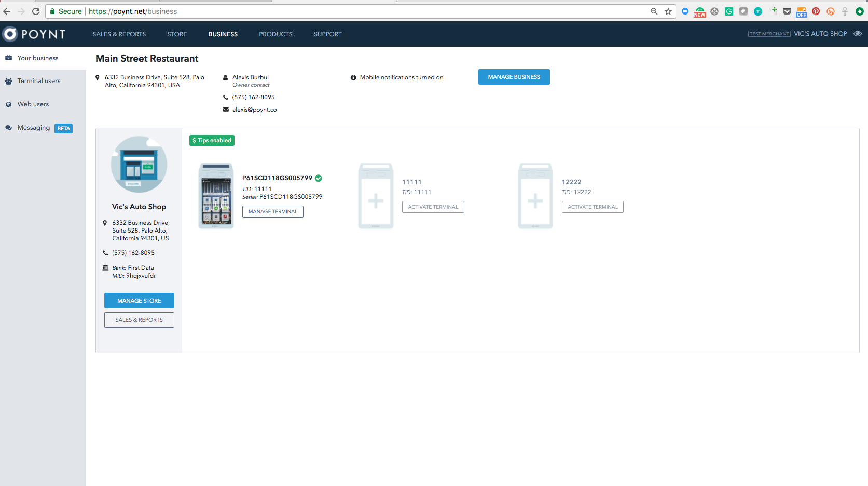Click the OFF-badged browser extension icon
This screenshot has height=486, width=868.
coord(802,12)
